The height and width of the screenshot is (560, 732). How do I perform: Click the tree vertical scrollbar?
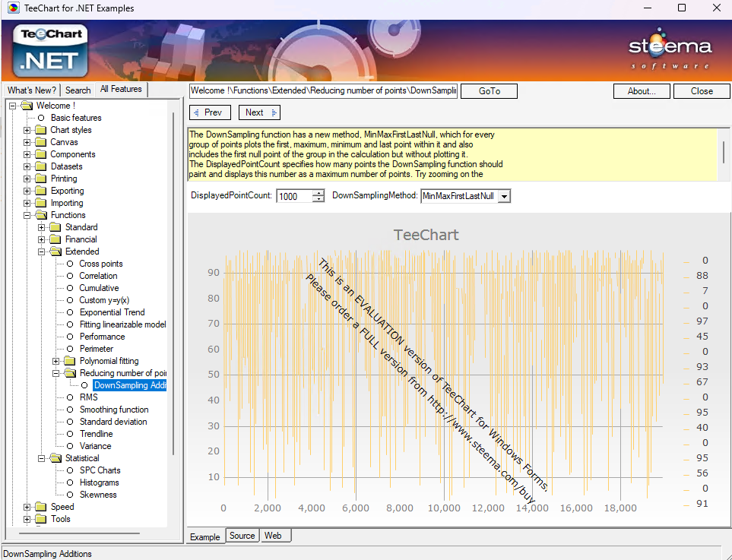pos(173,283)
